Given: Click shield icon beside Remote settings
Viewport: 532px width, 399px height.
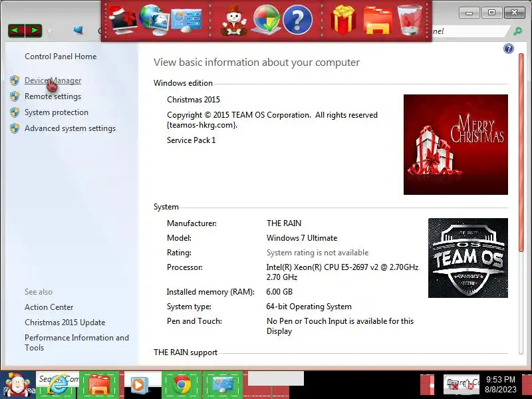Looking at the screenshot, I should point(15,96).
